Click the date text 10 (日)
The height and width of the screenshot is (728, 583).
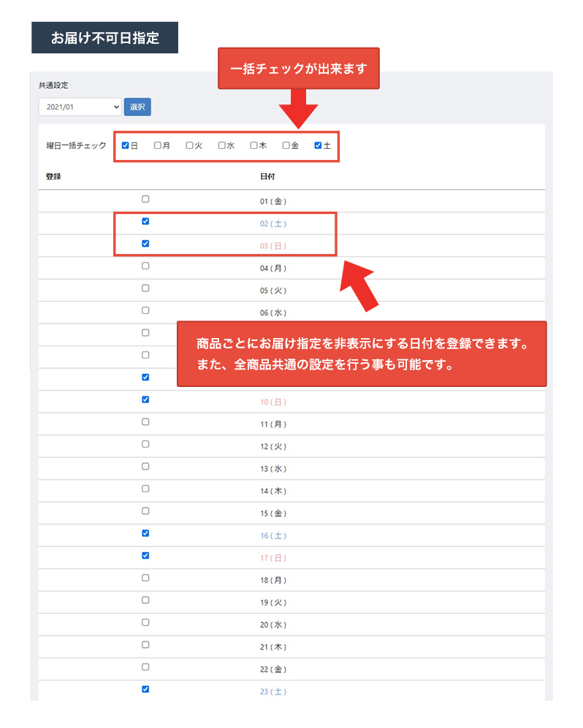[x=273, y=402]
